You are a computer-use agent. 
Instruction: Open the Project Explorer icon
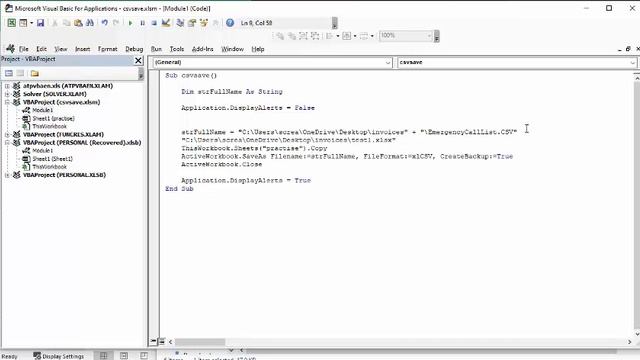180,23
